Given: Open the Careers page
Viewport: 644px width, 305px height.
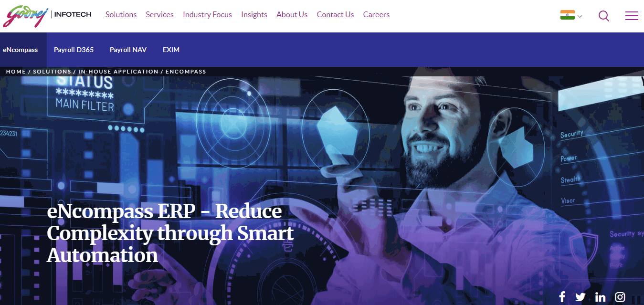Looking at the screenshot, I should tap(376, 15).
